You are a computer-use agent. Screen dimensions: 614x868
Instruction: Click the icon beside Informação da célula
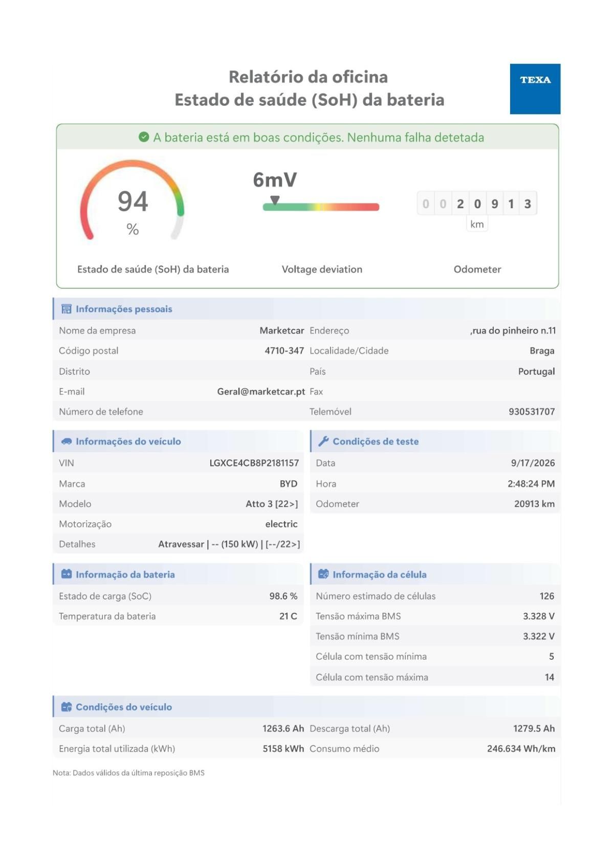[323, 574]
